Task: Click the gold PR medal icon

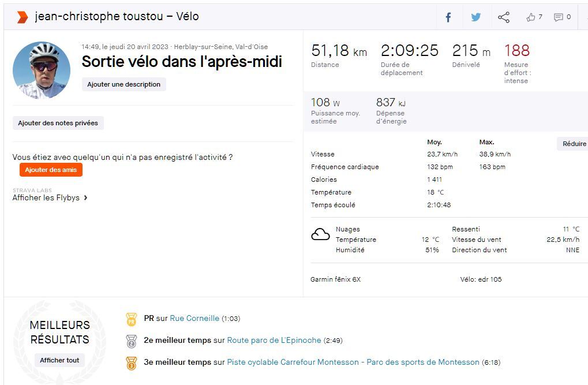Action: pyautogui.click(x=132, y=319)
